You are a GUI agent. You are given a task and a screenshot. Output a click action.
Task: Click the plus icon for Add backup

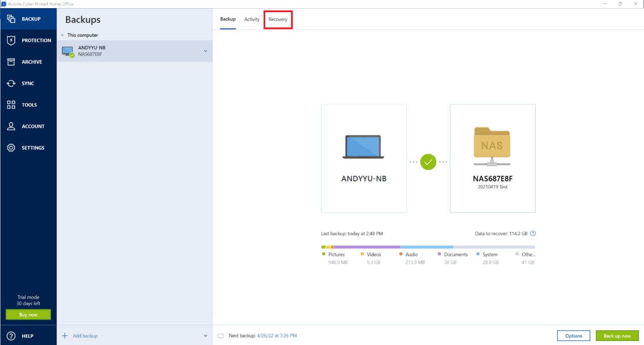(65, 336)
